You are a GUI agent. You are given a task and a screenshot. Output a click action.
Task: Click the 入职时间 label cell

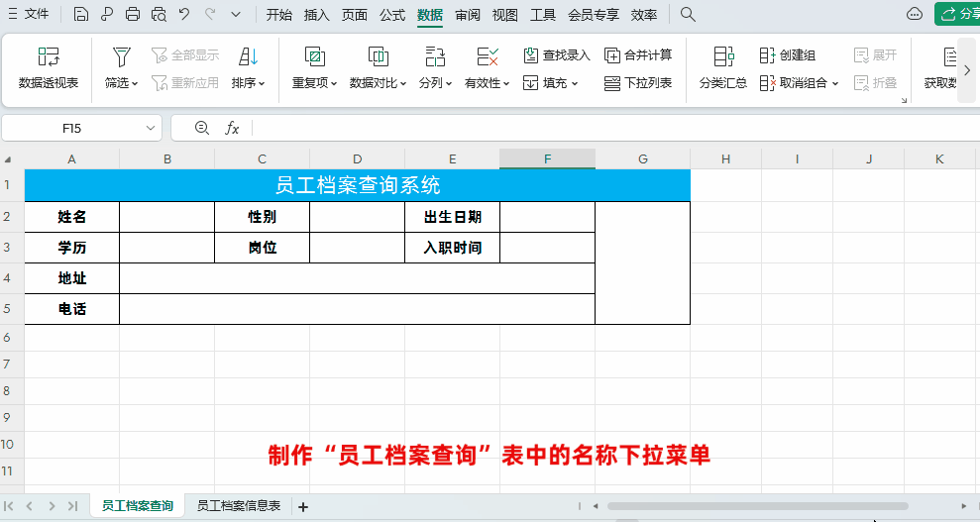pos(453,248)
